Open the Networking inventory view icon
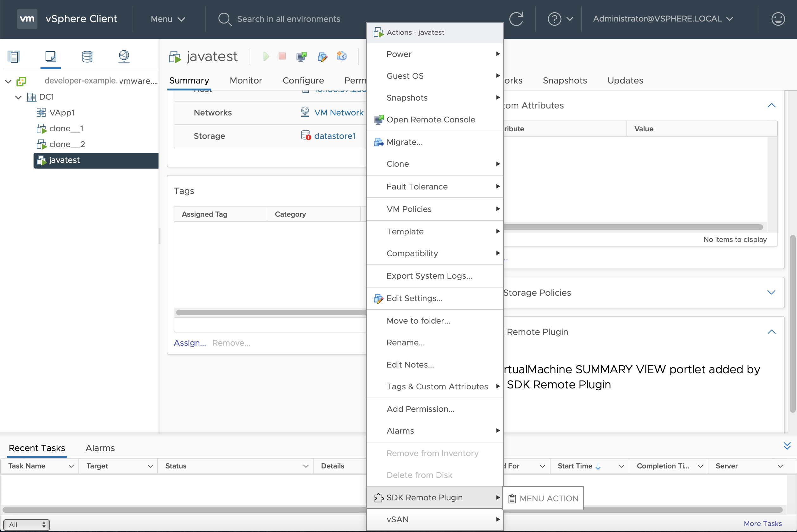 124,56
